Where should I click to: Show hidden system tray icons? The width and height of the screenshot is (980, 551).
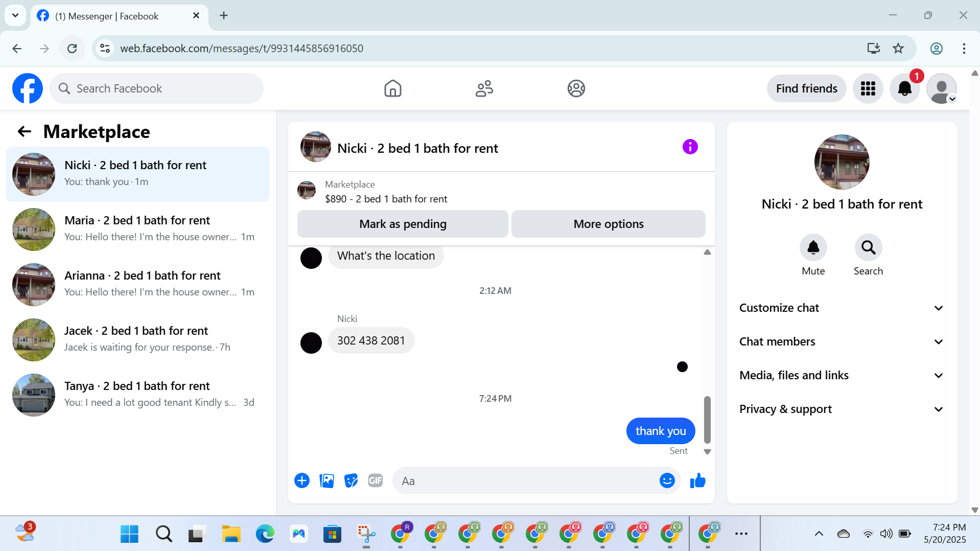point(819,534)
